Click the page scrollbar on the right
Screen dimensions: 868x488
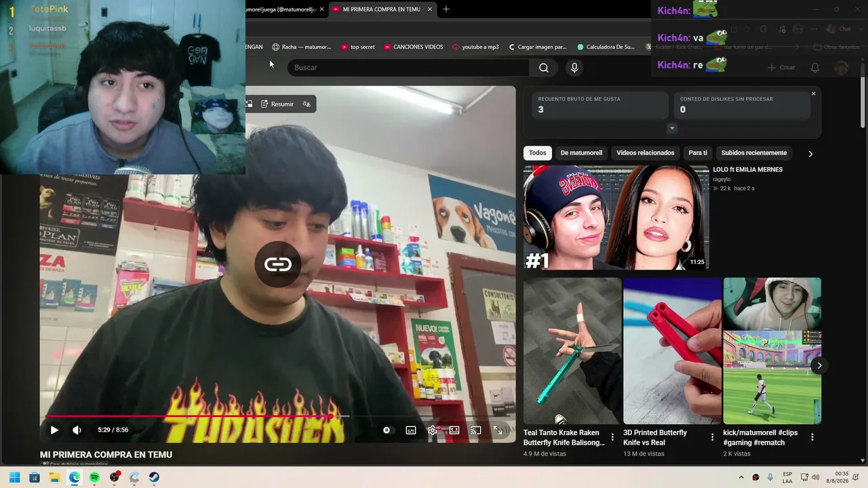(x=863, y=95)
